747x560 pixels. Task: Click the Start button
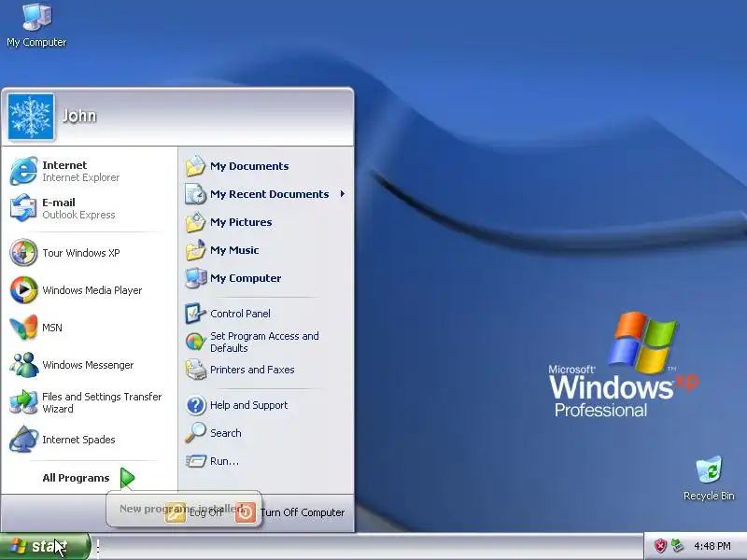pos(45,546)
